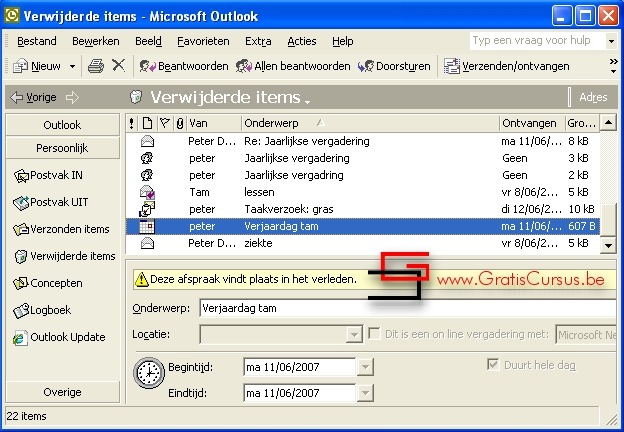Click Allen beantwoorden button
624x432 pixels.
293,66
